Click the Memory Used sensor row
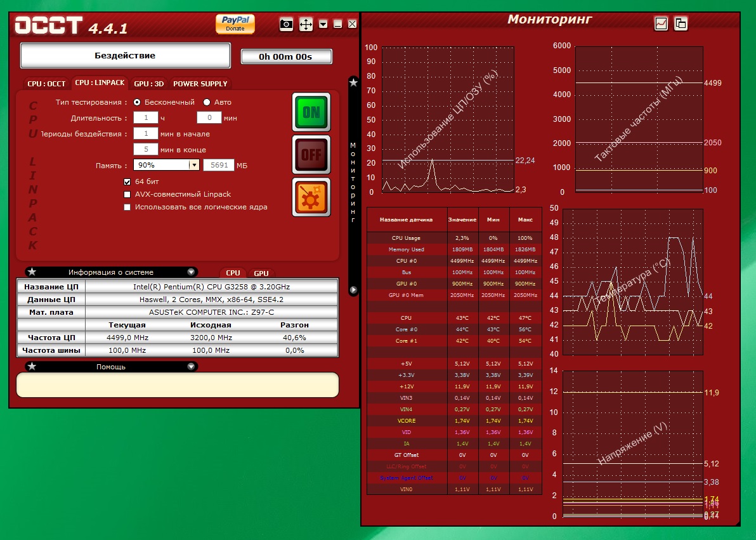 pyautogui.click(x=454, y=249)
